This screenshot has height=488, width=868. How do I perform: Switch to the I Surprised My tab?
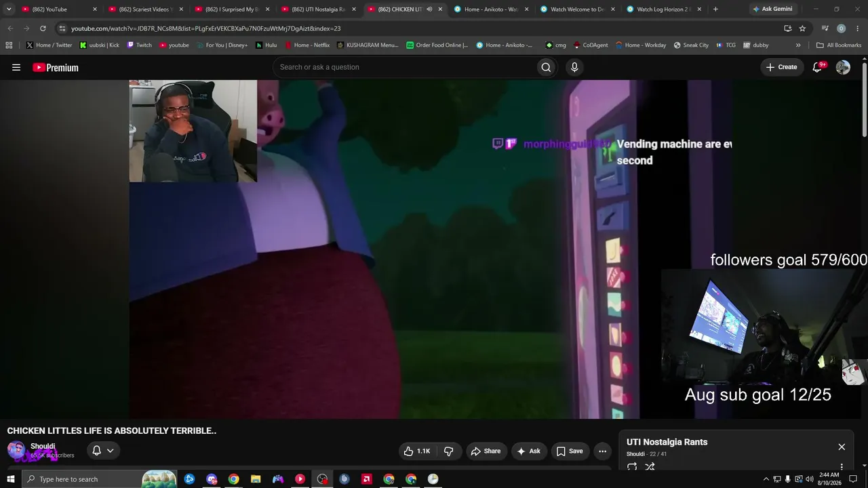tap(233, 9)
